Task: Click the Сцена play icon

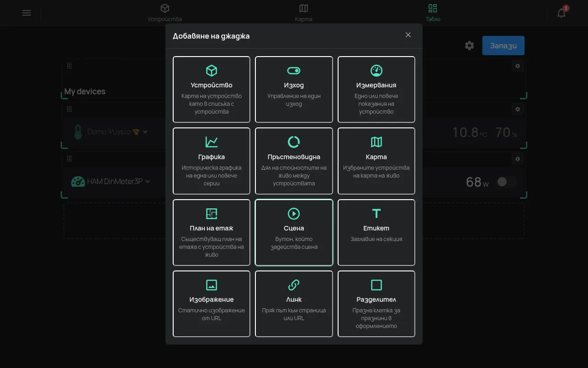Action: coord(294,213)
